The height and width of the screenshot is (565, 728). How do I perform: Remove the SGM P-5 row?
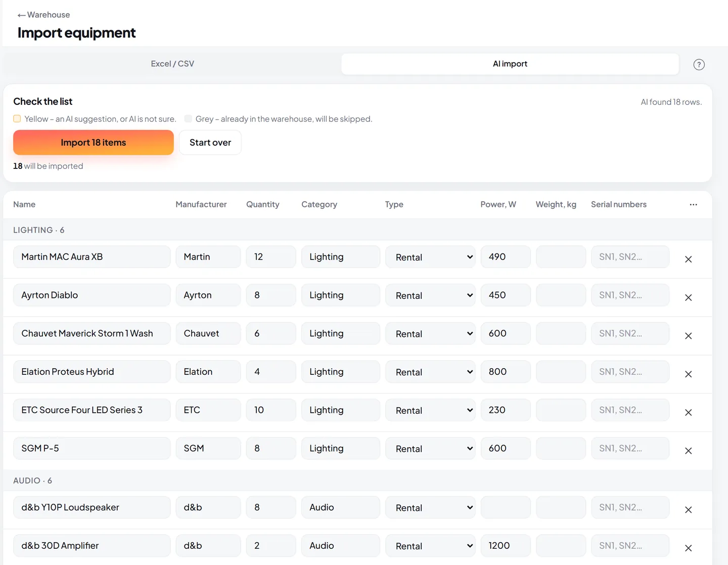point(688,451)
